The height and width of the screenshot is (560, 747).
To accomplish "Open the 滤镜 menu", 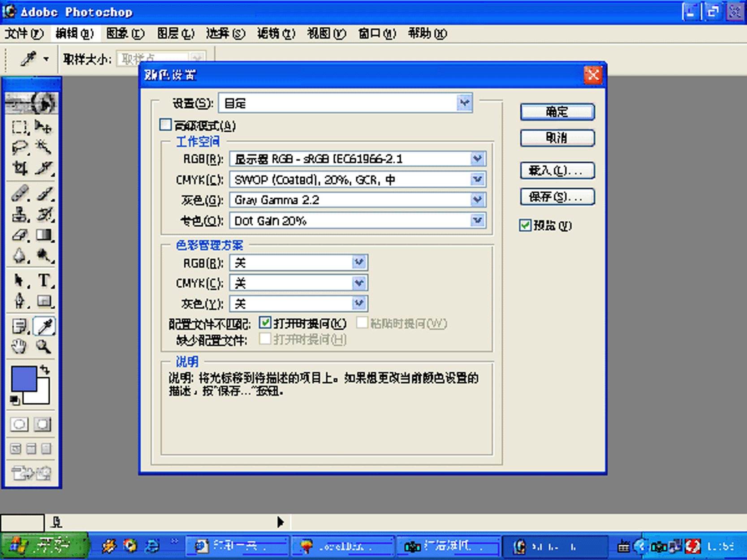I will click(x=276, y=34).
